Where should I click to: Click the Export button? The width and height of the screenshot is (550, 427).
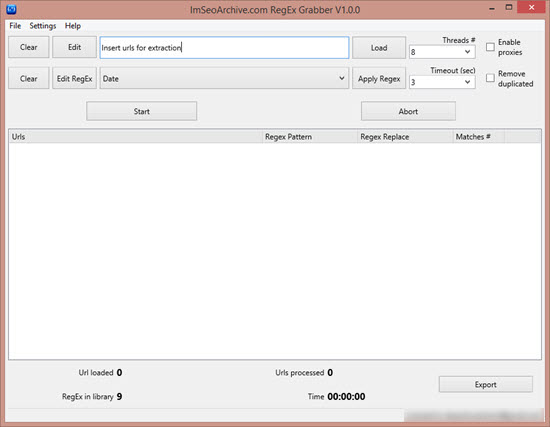click(485, 385)
